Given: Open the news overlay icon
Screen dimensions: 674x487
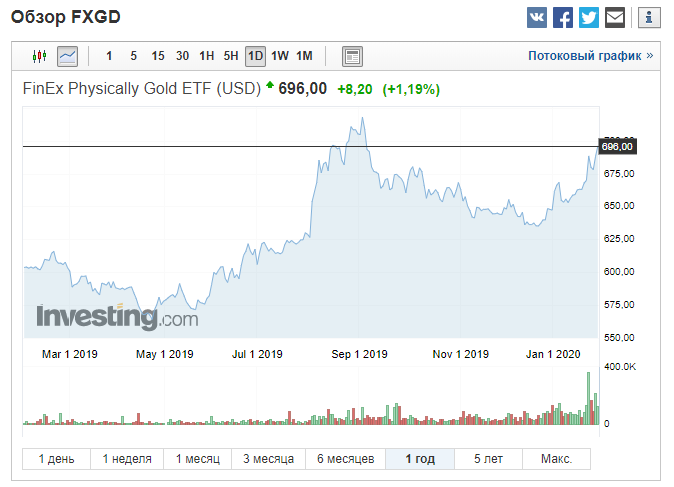Looking at the screenshot, I should pos(352,56).
